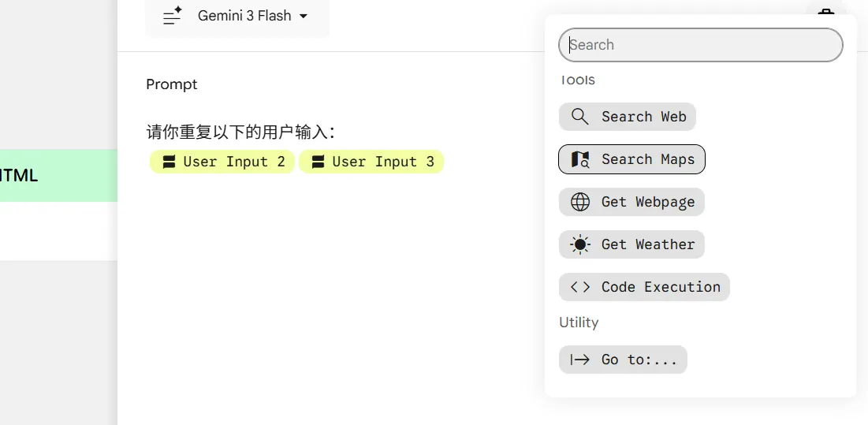This screenshot has height=425, width=868.
Task: Choose the Get Weather text label
Action: point(648,244)
